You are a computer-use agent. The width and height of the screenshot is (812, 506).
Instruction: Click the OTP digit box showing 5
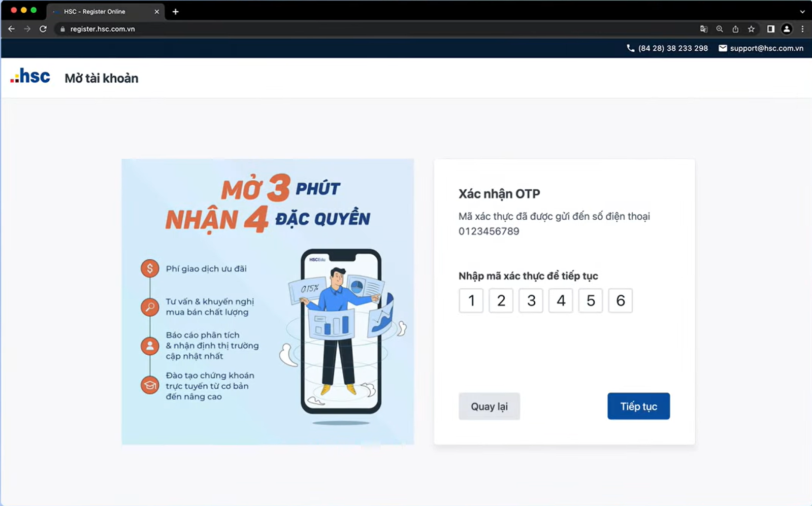coord(591,300)
